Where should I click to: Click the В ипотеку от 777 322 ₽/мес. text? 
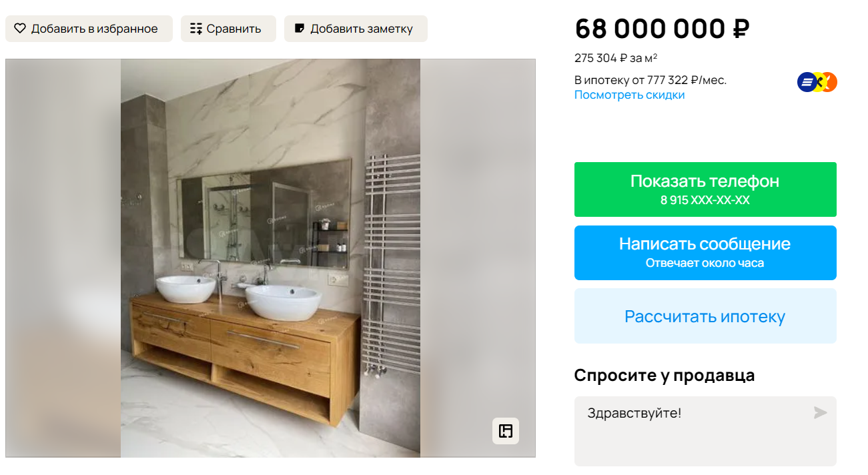tap(650, 80)
